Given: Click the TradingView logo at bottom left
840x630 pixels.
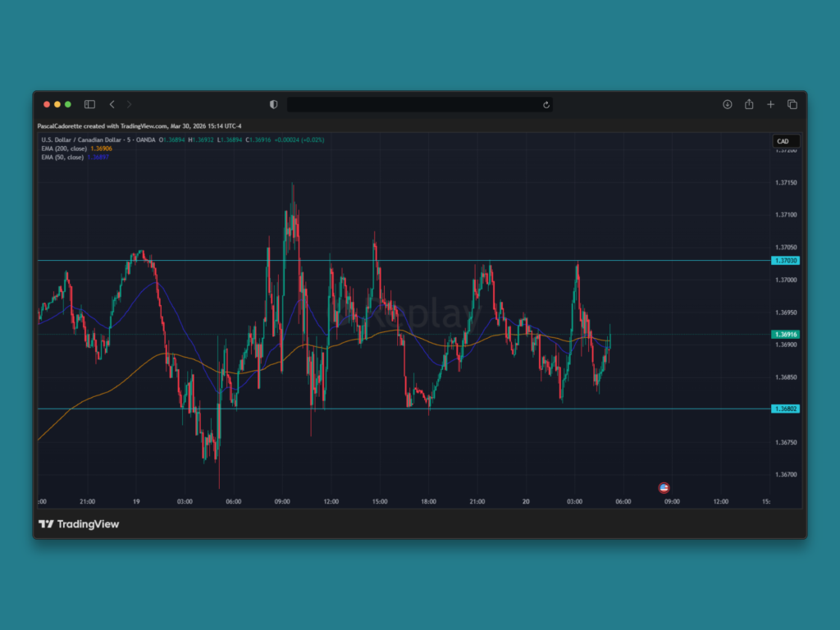Looking at the screenshot, I should tap(80, 523).
